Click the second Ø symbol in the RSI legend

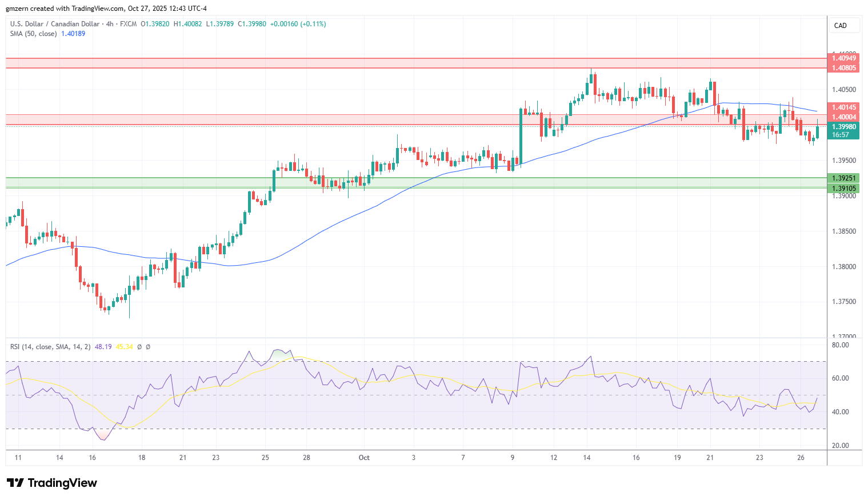(x=147, y=346)
